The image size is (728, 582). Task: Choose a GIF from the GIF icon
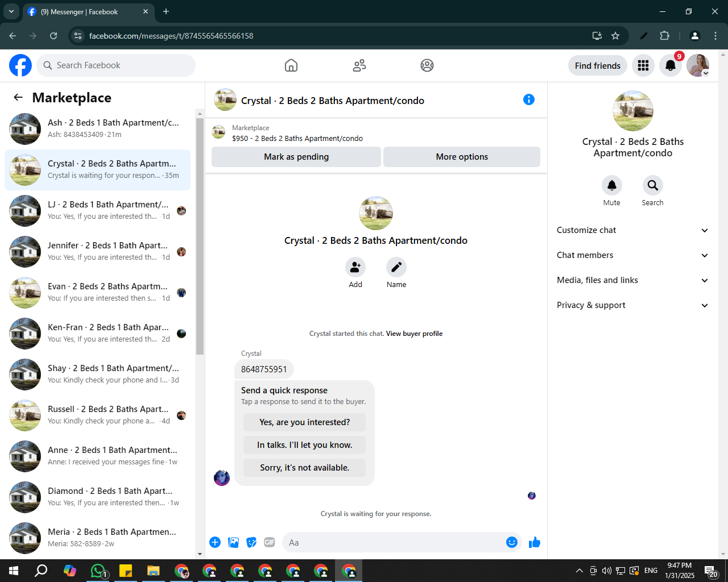(270, 542)
